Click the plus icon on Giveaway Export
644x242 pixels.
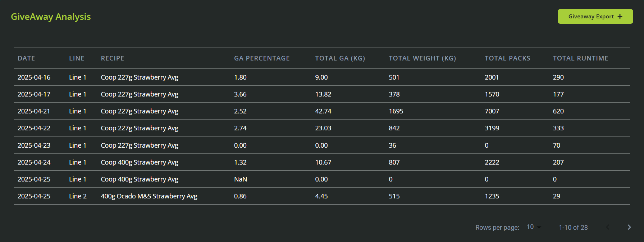[x=620, y=17]
